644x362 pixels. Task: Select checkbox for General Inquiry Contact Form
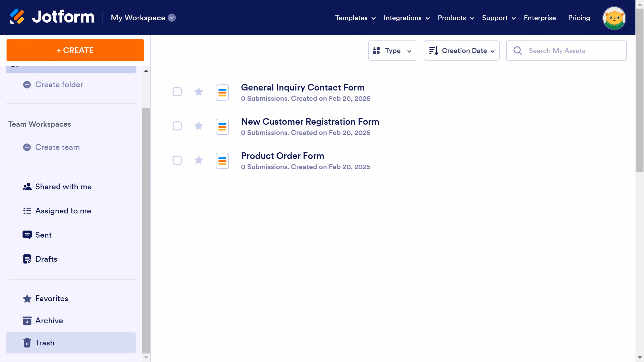point(177,92)
